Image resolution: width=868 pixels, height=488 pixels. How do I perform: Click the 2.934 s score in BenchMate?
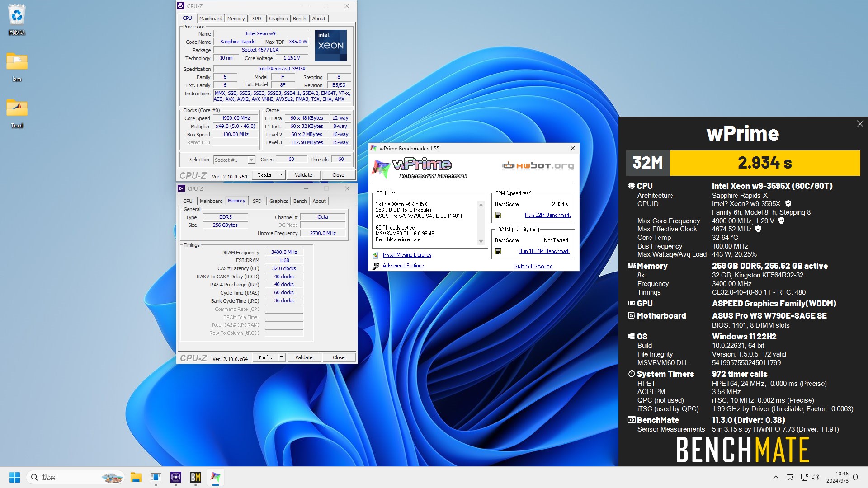pyautogui.click(x=765, y=163)
